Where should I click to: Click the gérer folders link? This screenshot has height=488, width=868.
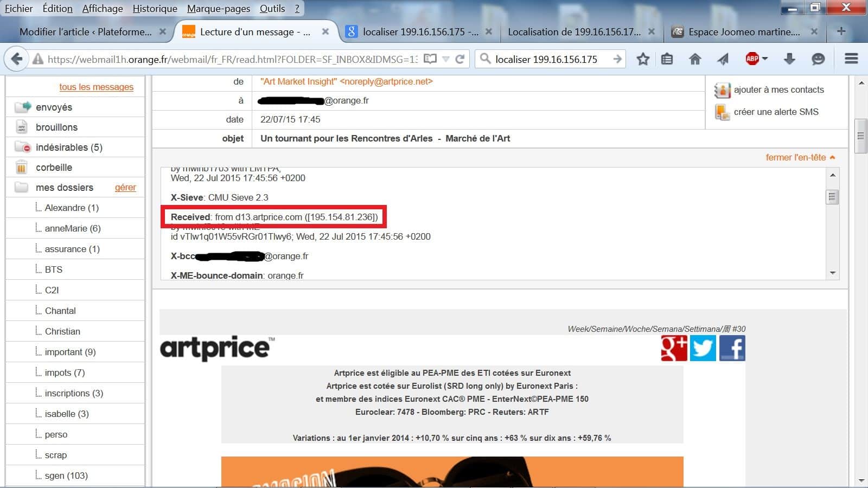[x=125, y=188]
